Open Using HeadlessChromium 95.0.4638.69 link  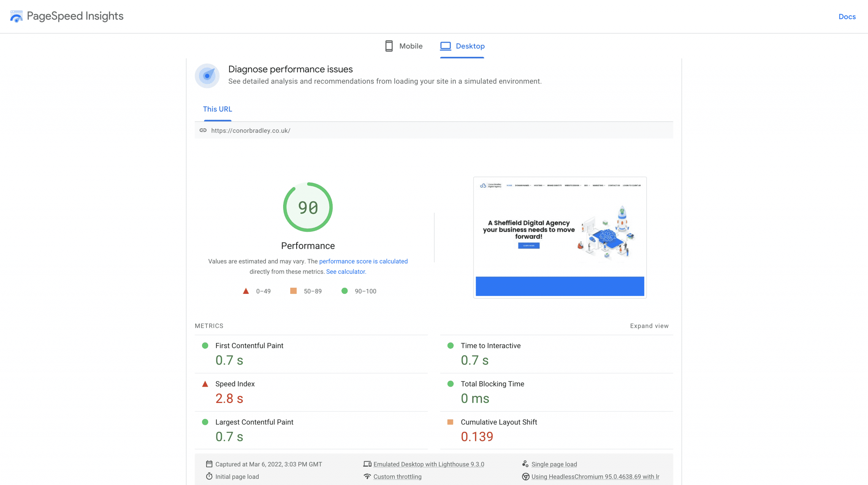(x=595, y=477)
